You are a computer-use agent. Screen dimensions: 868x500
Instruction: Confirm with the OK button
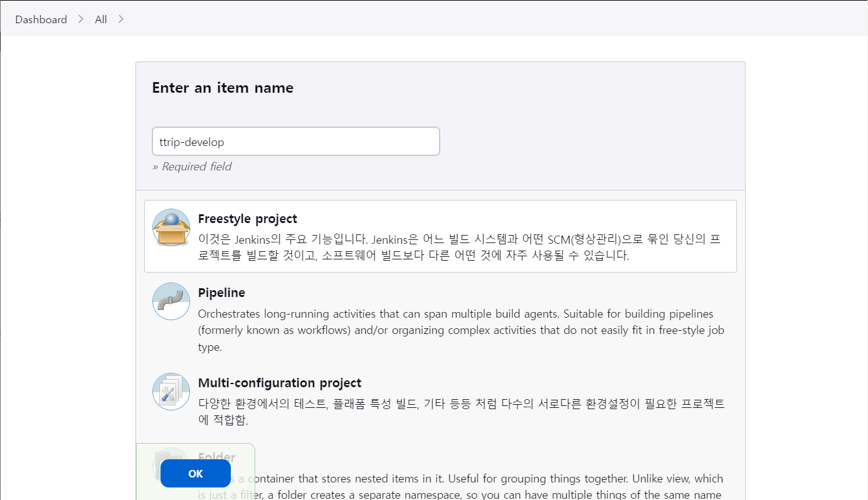coord(196,474)
